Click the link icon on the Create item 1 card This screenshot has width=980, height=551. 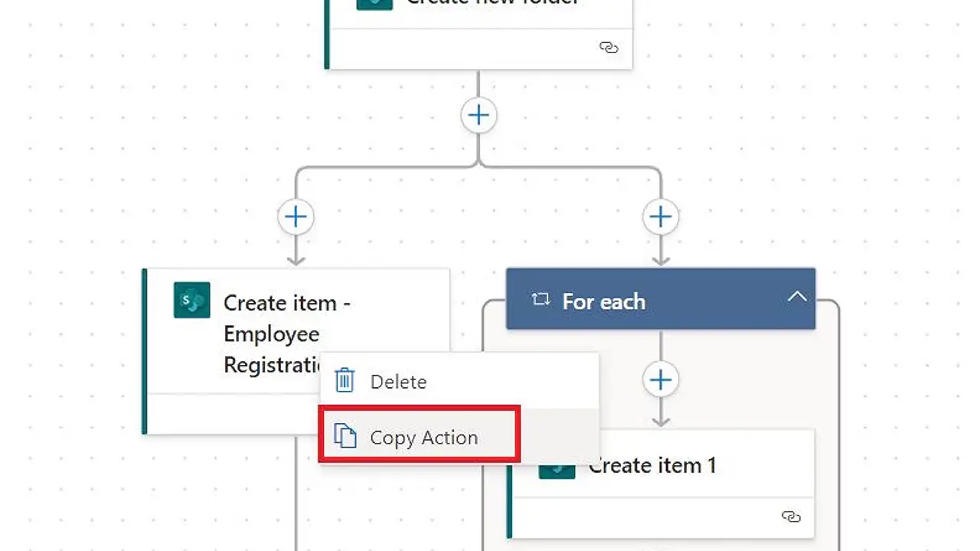792,517
